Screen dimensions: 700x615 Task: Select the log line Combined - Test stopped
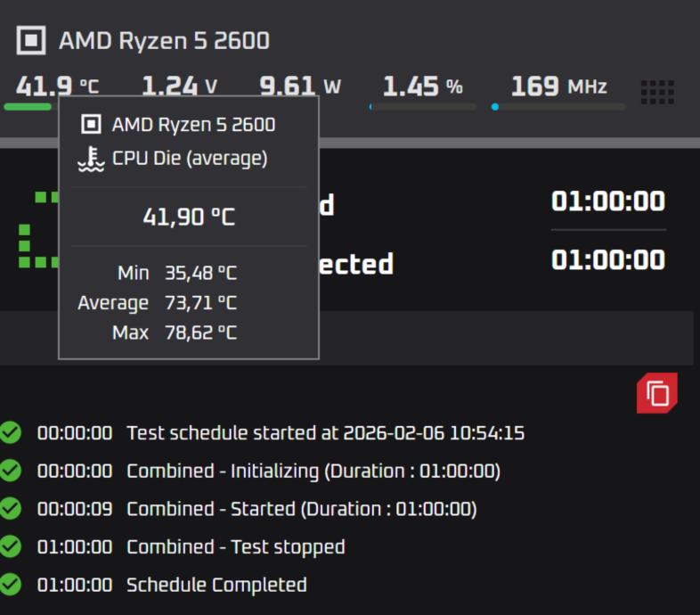(236, 547)
